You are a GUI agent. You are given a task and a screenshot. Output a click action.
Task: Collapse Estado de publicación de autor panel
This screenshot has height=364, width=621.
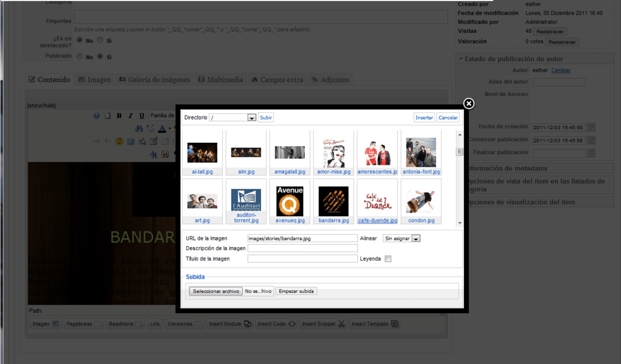(x=535, y=59)
